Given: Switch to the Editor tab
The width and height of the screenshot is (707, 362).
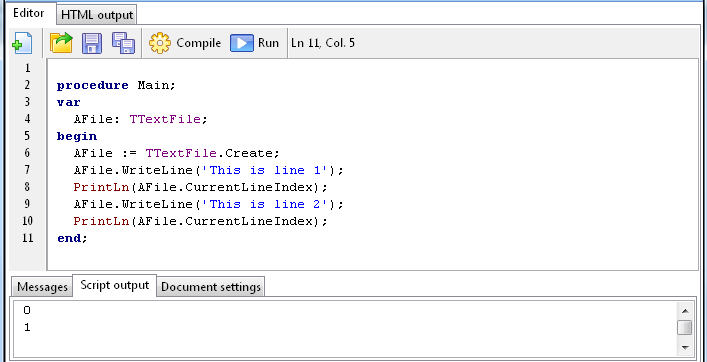Looking at the screenshot, I should point(28,13).
